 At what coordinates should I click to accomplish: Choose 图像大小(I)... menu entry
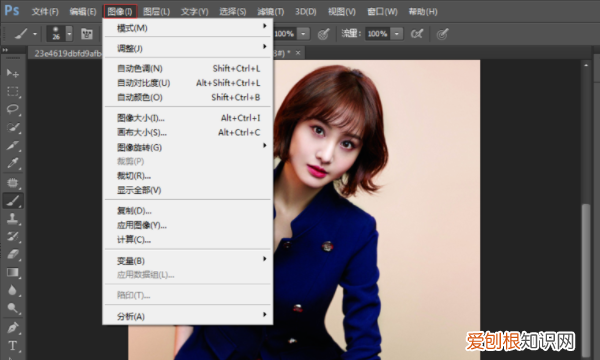(188, 118)
